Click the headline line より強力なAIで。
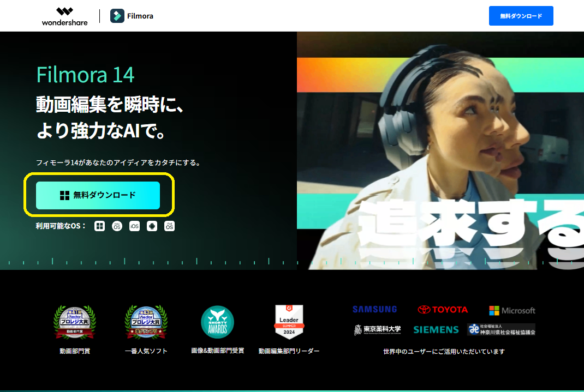The image size is (584, 392). click(x=101, y=130)
